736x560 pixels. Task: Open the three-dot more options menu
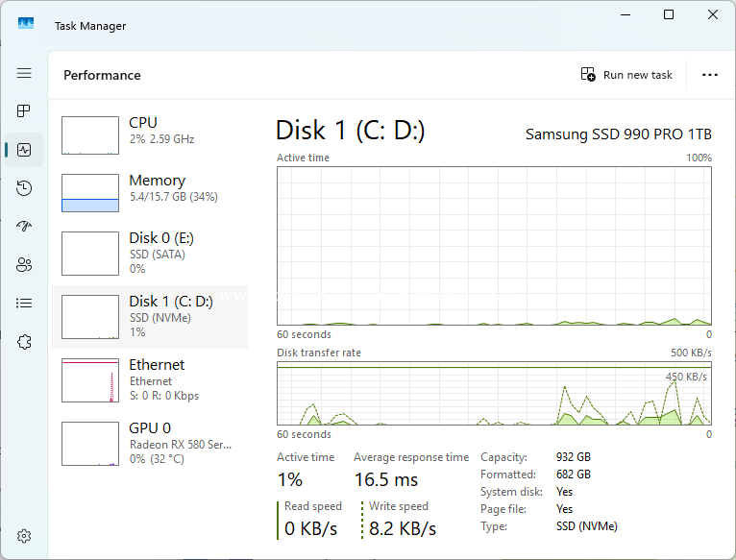tap(710, 75)
